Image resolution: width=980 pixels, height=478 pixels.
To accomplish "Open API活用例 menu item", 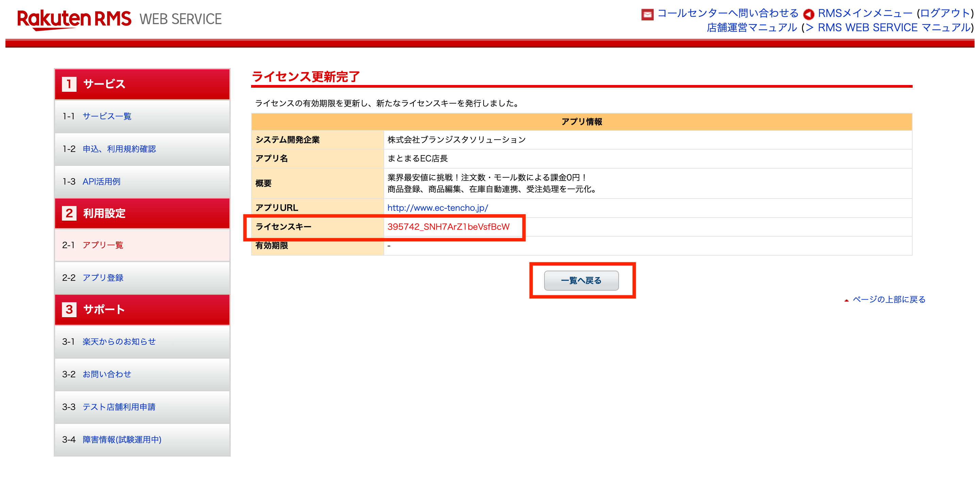I will [101, 182].
